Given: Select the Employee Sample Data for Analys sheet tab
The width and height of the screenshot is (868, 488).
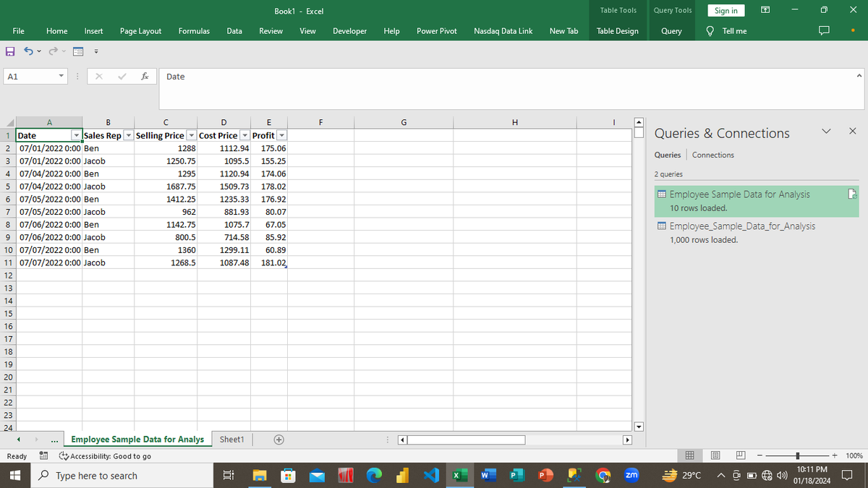Looking at the screenshot, I should (x=137, y=439).
